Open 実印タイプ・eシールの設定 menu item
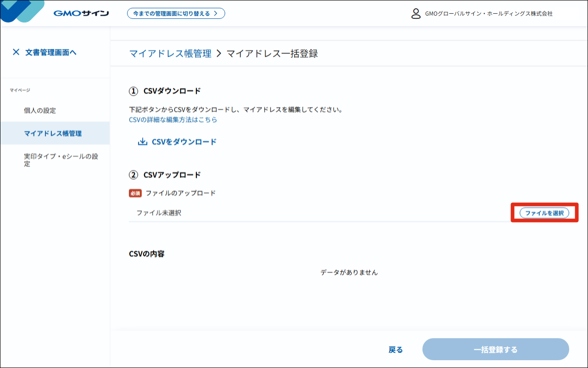588x368 pixels. point(61,160)
